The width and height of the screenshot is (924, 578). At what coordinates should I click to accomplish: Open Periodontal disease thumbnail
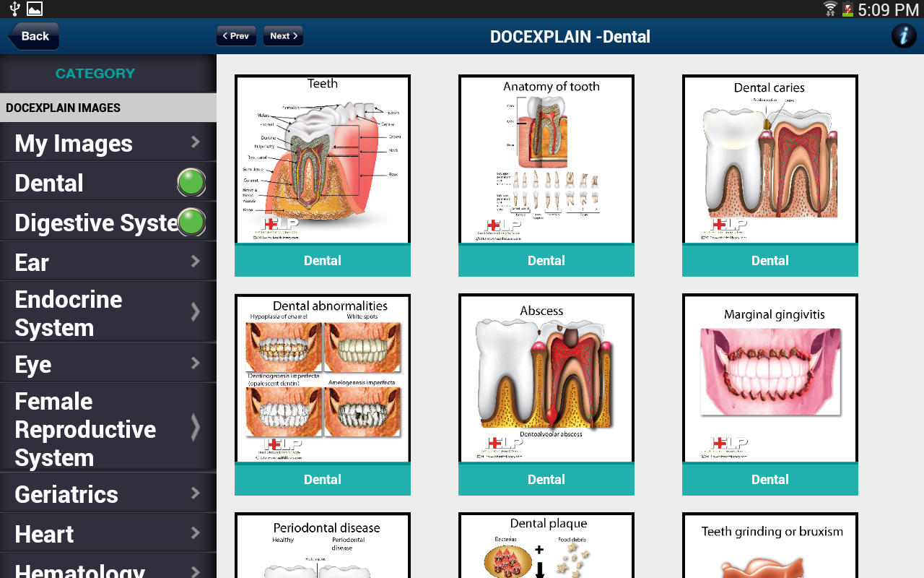click(323, 545)
